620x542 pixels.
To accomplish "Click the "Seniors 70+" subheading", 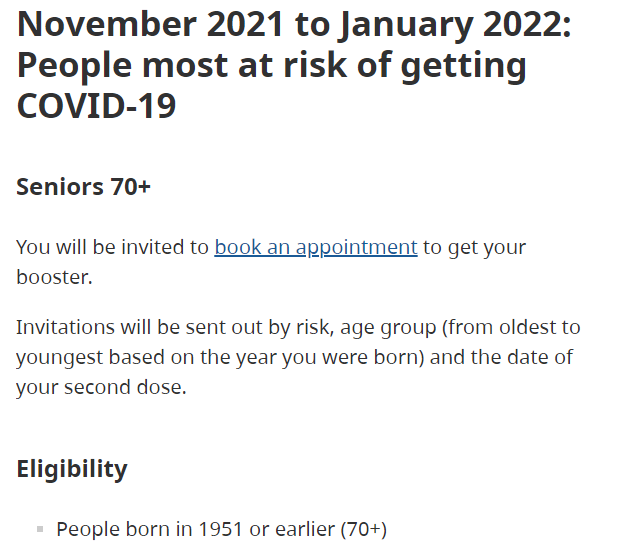I will 83,187.
